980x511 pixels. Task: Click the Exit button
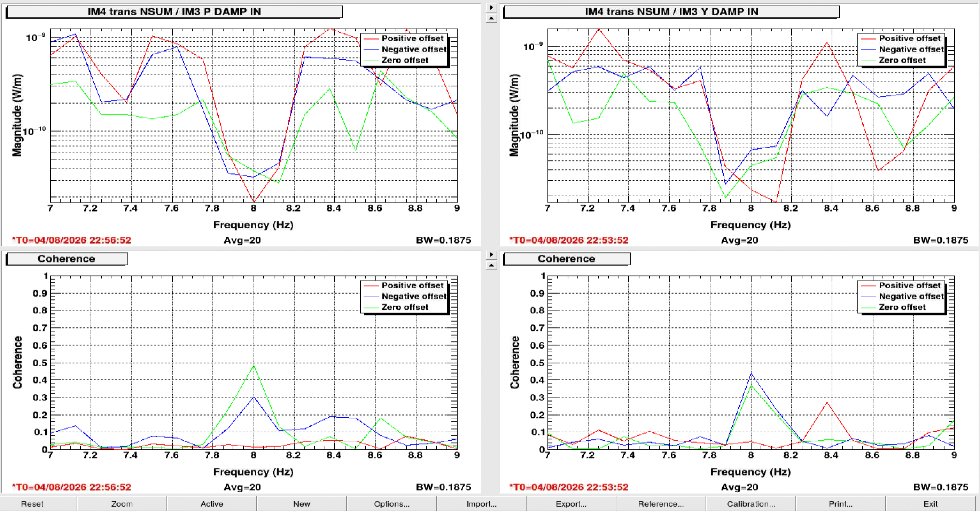[931, 504]
